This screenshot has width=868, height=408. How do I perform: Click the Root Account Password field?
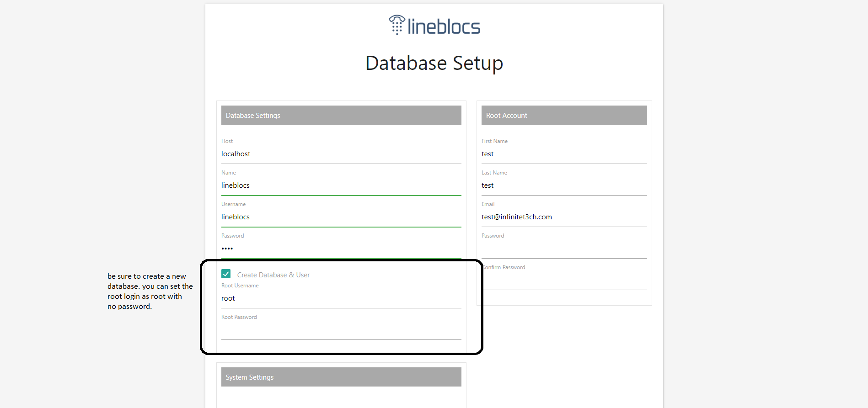click(x=564, y=249)
